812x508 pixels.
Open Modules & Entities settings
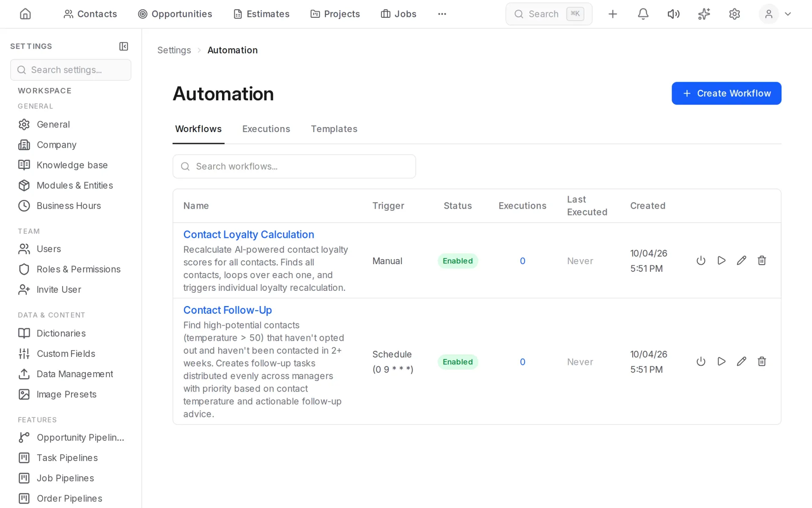point(66,185)
